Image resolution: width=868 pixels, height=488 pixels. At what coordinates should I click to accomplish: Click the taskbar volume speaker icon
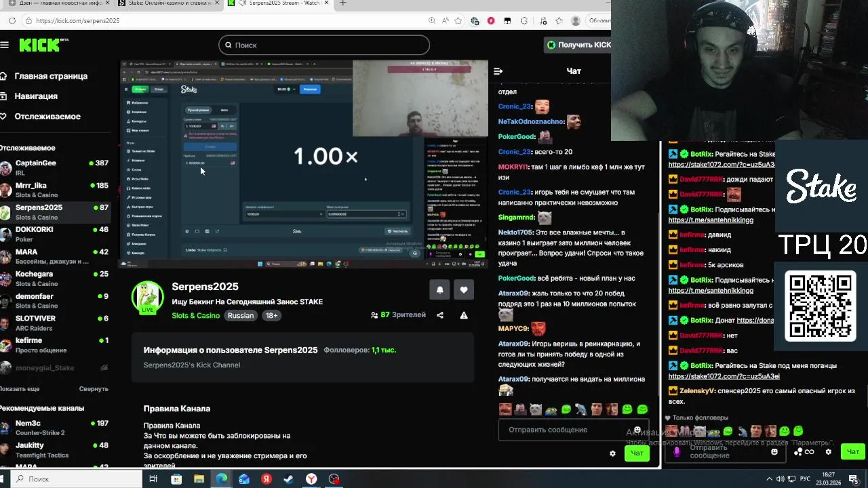click(x=781, y=479)
